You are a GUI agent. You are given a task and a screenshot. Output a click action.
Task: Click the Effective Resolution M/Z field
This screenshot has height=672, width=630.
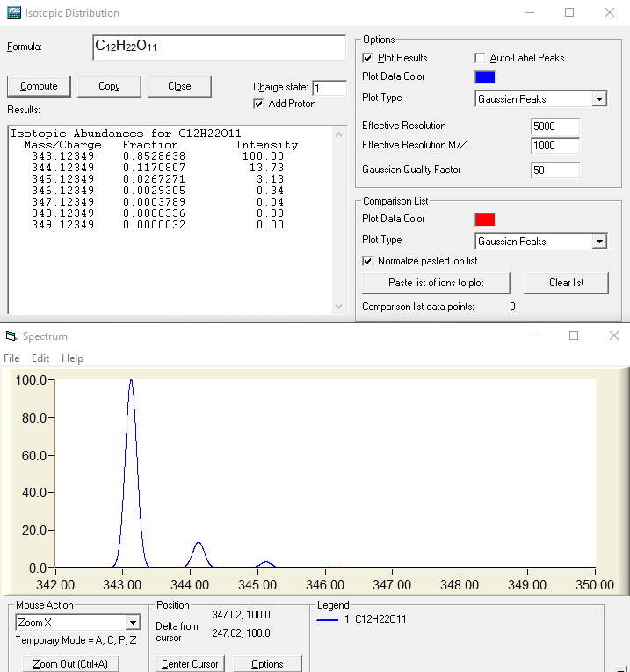(x=555, y=145)
